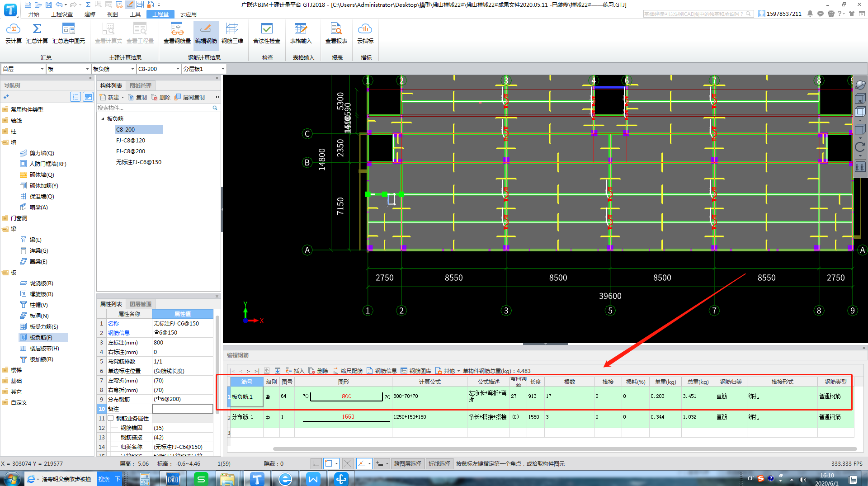This screenshot has width=868, height=486.
Task: Open 查看钢筋量 tool
Action: pos(177,33)
